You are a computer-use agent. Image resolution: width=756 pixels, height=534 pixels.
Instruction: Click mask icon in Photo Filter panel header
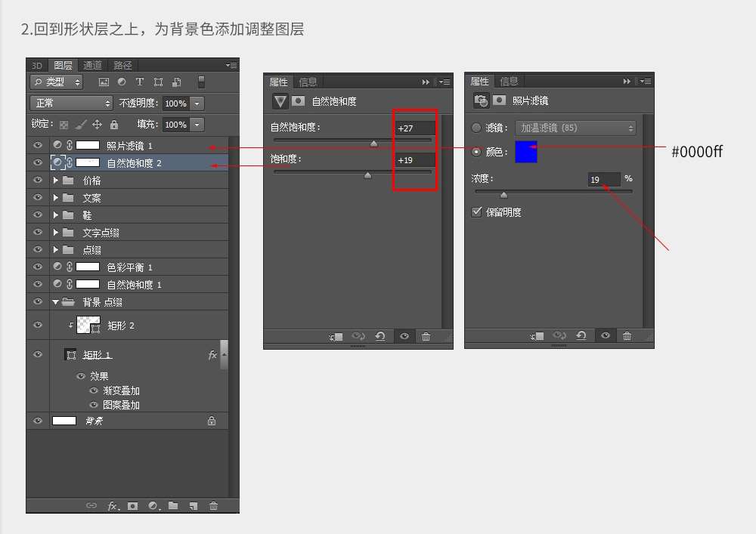500,100
